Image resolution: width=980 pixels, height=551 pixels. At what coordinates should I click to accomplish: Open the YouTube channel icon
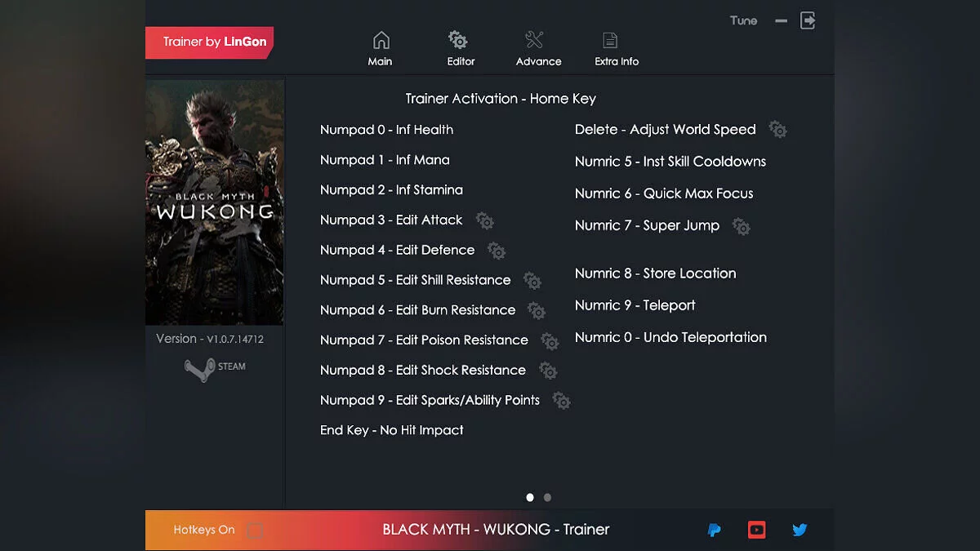coord(757,531)
